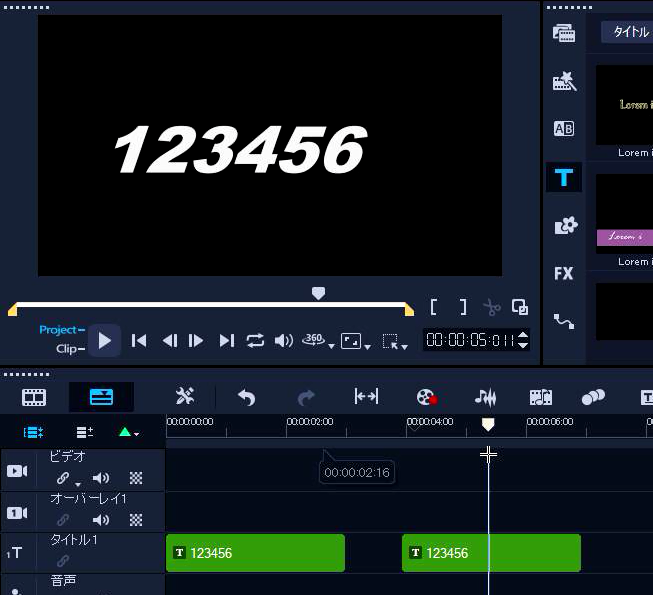Open the Media library icon
The image size is (653, 595).
coord(564,33)
